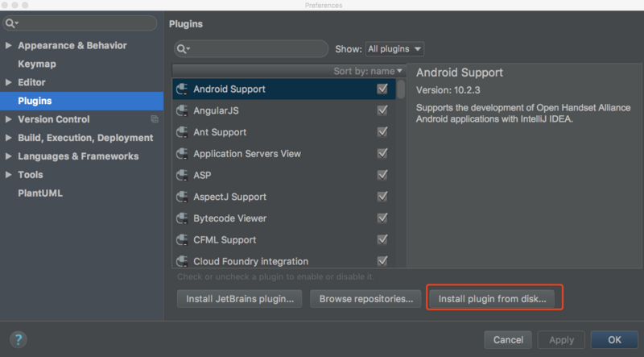Expand the Editor section arrow
The image size is (644, 357).
tap(8, 82)
